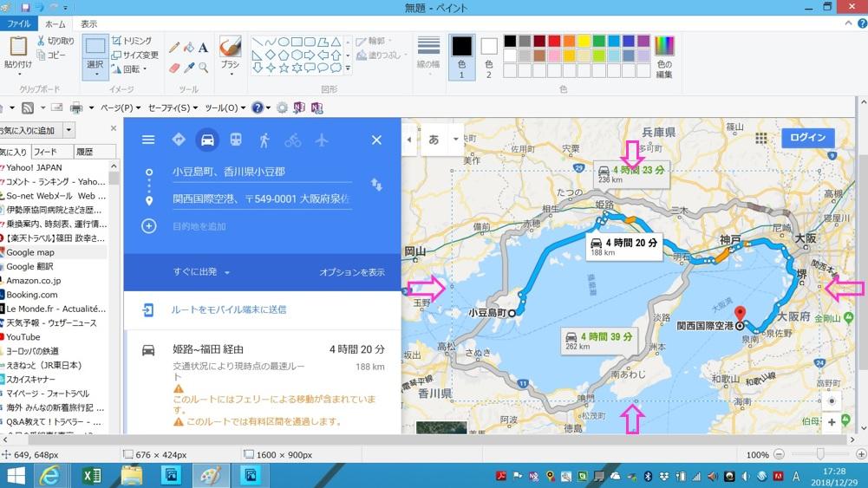Choose the Line shape
The width and height of the screenshot is (868, 488).
point(258,42)
